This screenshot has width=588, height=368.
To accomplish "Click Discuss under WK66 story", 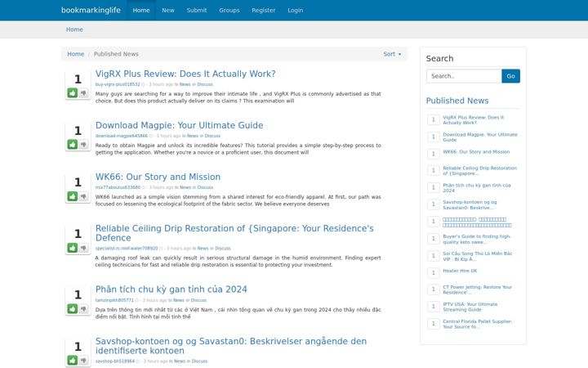I will pyautogui.click(x=205, y=187).
